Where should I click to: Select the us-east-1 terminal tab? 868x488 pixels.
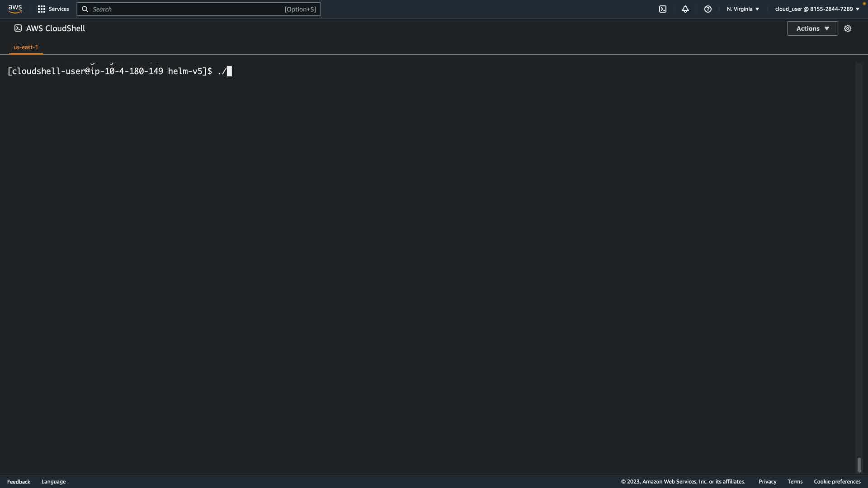point(26,47)
